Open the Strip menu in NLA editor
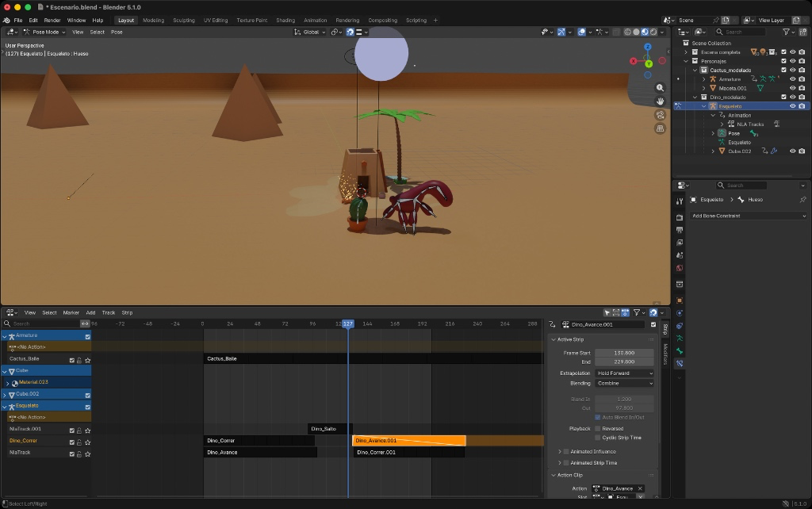 (127, 312)
